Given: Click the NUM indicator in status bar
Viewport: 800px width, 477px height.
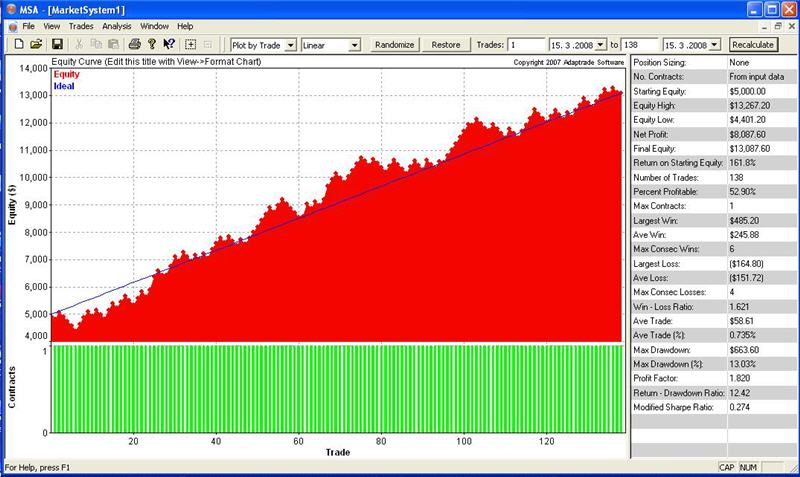Looking at the screenshot, I should click(x=748, y=467).
